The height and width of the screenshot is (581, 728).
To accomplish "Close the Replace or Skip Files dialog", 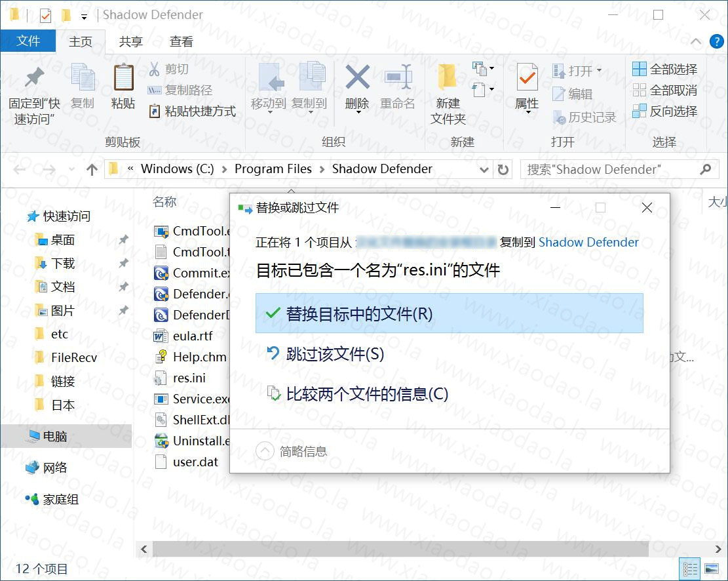I will 647,207.
